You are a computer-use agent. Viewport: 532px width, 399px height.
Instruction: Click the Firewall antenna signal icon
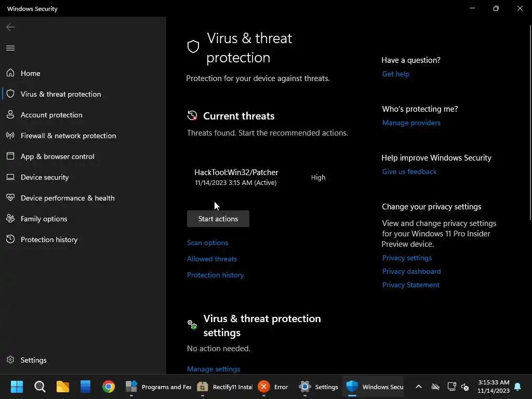tap(10, 136)
